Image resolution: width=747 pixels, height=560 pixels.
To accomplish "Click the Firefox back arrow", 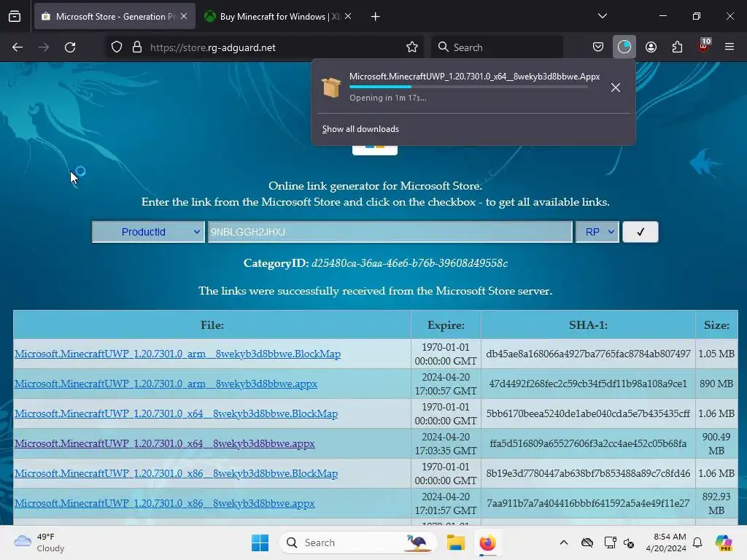I will [x=18, y=47].
